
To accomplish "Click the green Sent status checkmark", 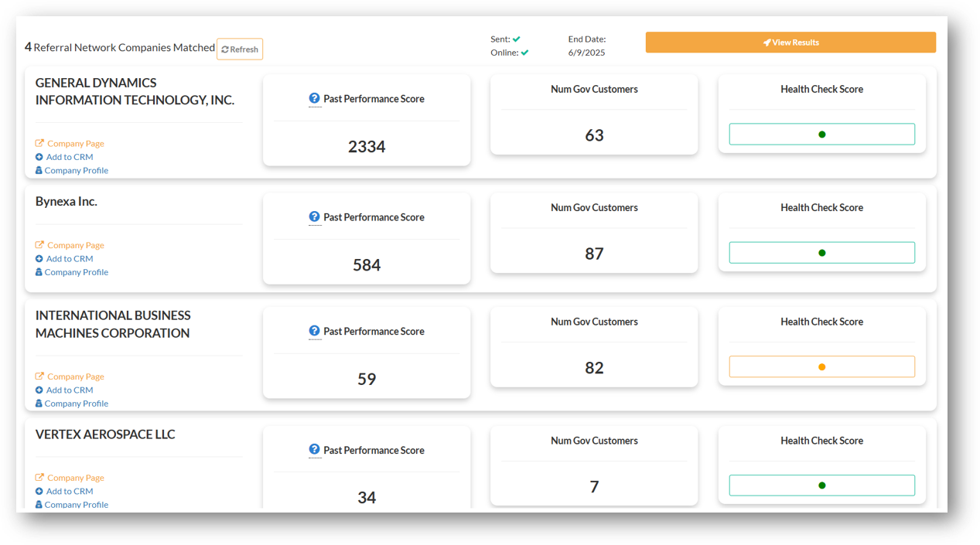I will (x=516, y=39).
